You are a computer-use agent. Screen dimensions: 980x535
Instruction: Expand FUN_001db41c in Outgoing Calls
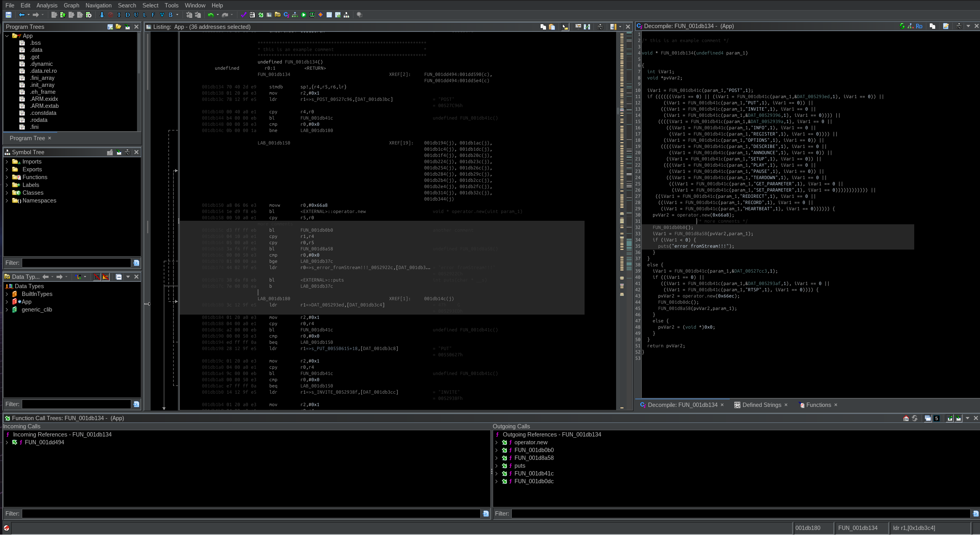[x=496, y=473]
